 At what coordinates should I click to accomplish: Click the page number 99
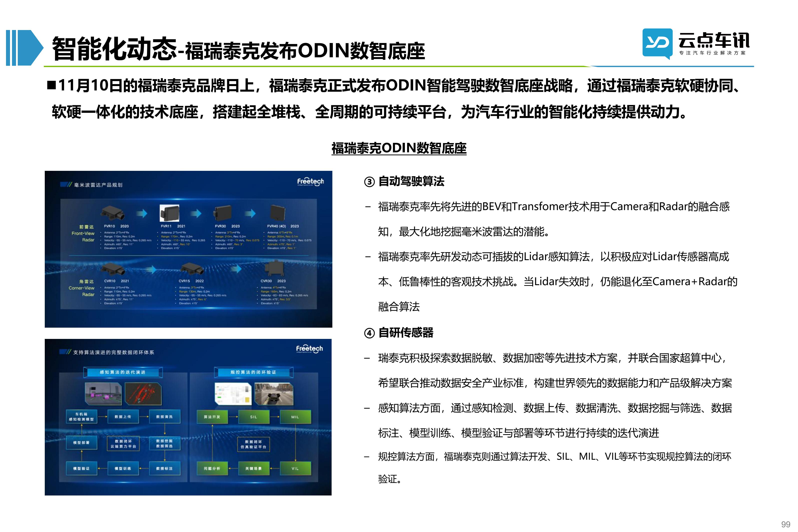[785, 524]
